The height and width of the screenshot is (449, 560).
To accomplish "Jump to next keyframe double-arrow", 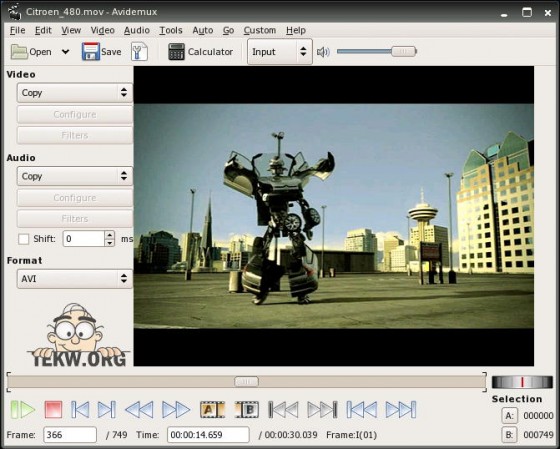I will click(x=176, y=410).
